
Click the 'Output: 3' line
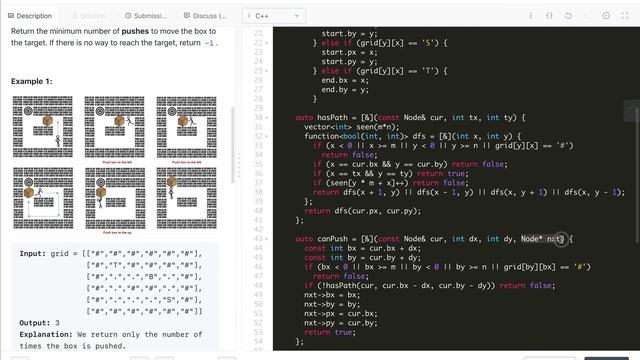tap(40, 323)
